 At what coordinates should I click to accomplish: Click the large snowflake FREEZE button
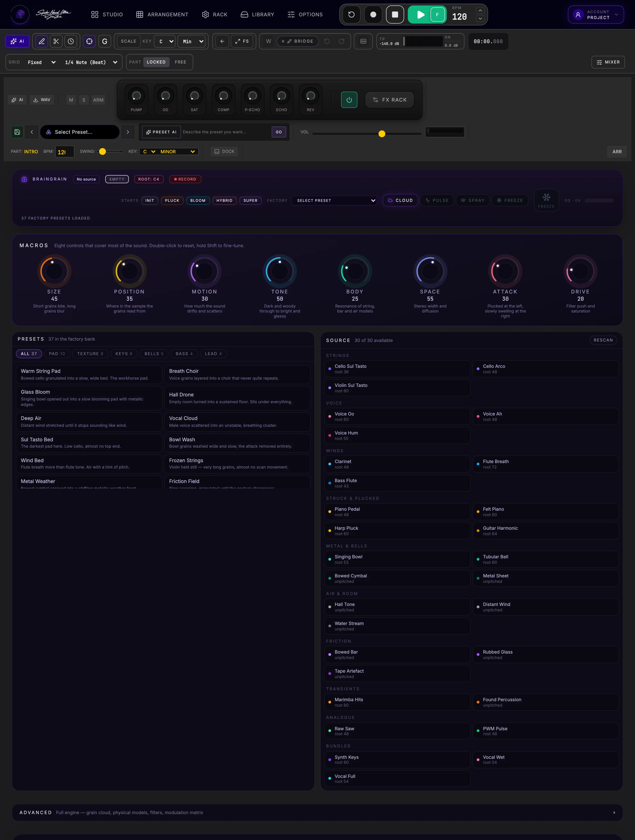[547, 200]
